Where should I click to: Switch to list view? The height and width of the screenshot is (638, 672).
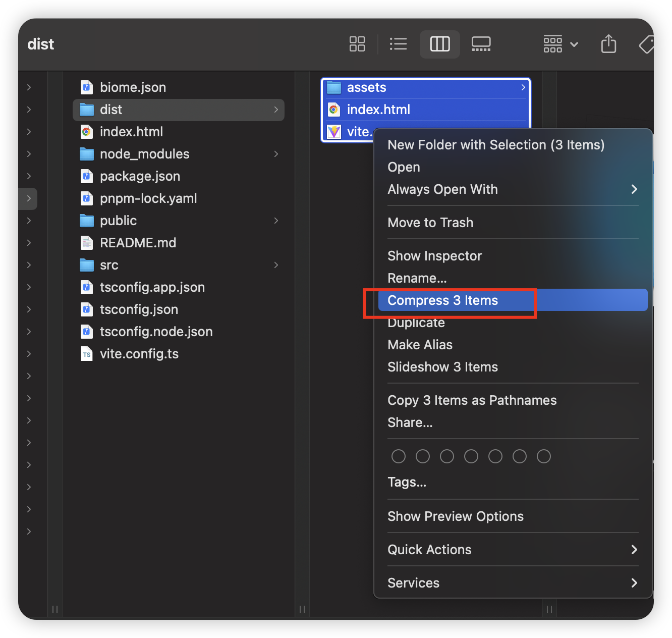(x=398, y=44)
